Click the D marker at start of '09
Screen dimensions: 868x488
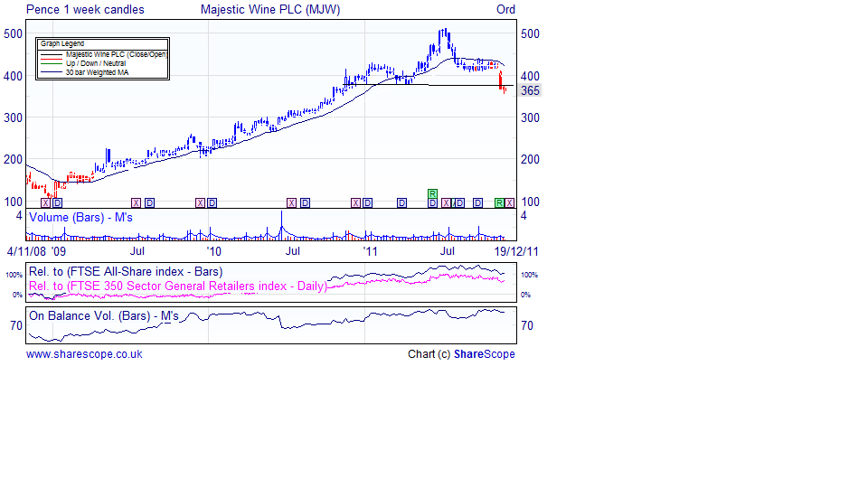tap(58, 203)
